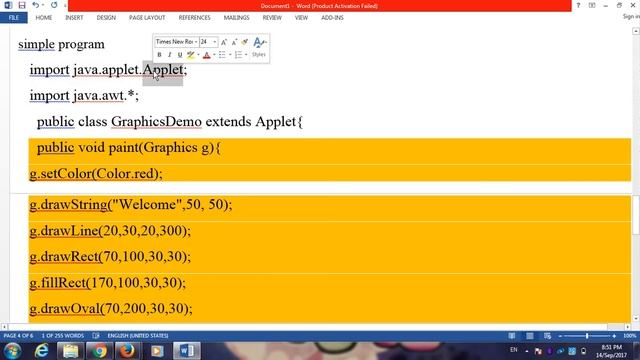
Task: Save the document from quick access toolbar
Action: pos(22,5)
